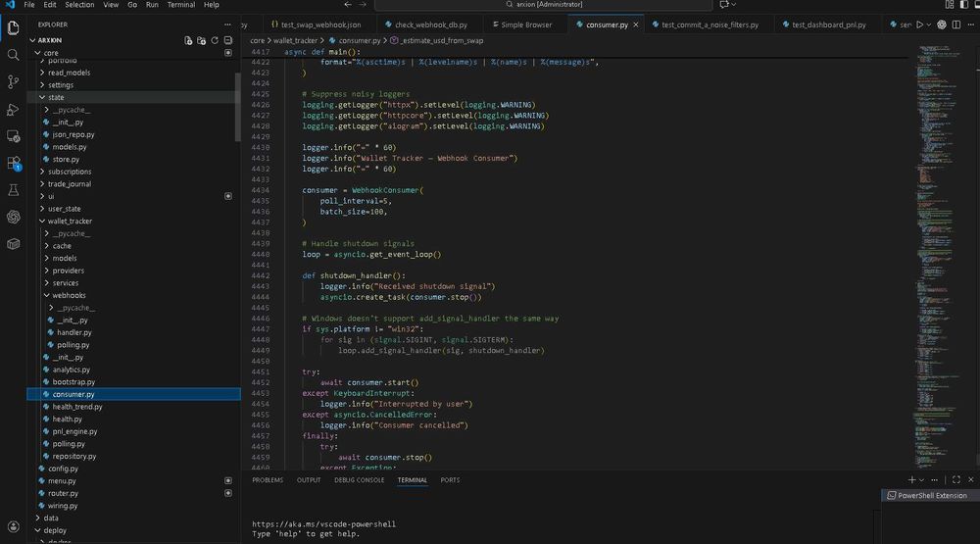980x544 pixels.
Task: Open the File menu
Action: point(28,4)
